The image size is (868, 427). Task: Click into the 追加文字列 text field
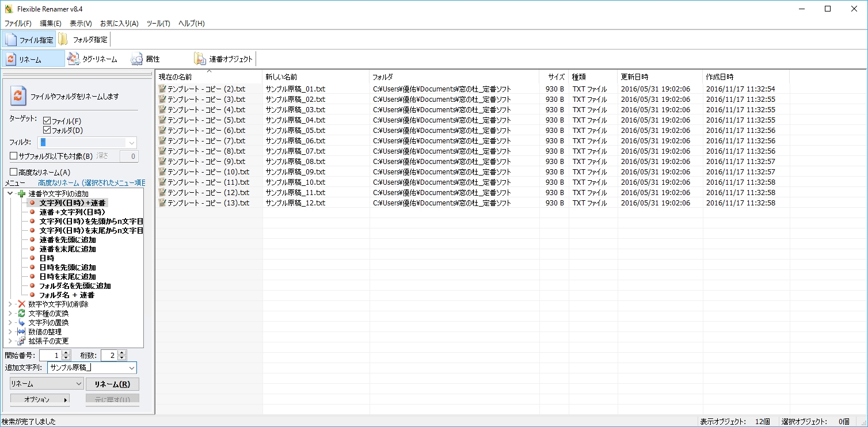click(87, 368)
